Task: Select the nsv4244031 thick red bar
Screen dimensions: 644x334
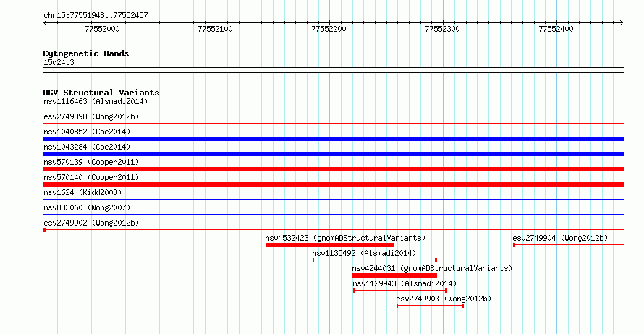Action: [394, 275]
